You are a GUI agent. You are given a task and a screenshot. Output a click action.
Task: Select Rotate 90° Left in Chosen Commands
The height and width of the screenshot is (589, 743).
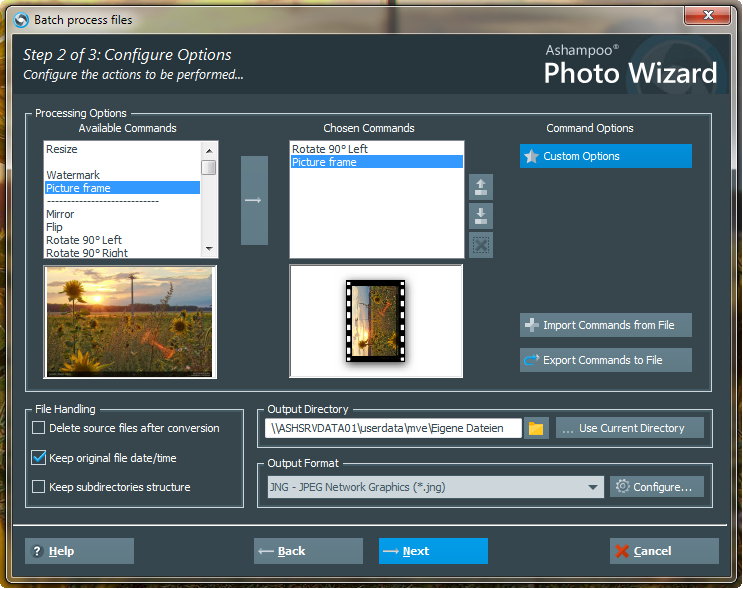pos(331,149)
